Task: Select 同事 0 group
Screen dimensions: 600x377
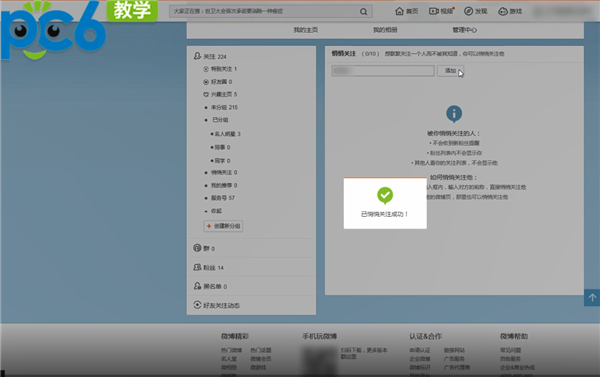Action: click(x=222, y=147)
